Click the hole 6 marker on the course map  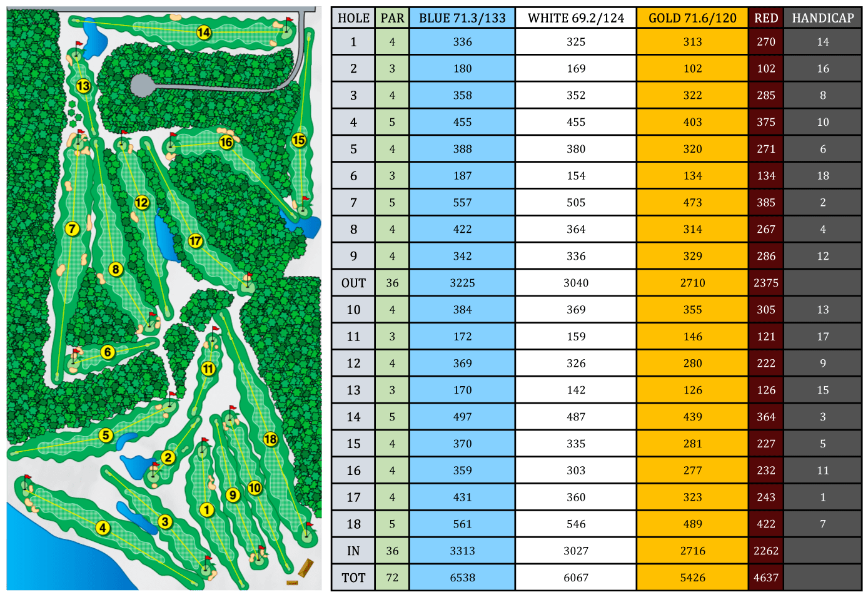point(108,352)
